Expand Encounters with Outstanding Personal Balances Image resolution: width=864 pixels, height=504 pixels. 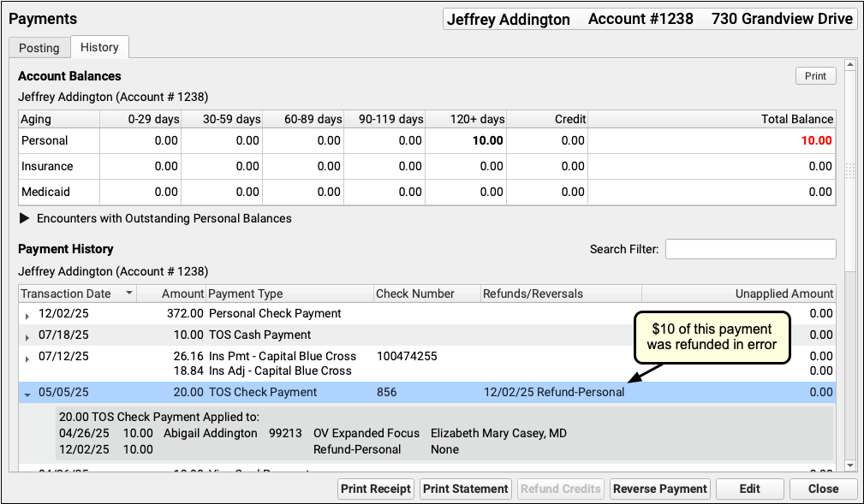tap(24, 218)
